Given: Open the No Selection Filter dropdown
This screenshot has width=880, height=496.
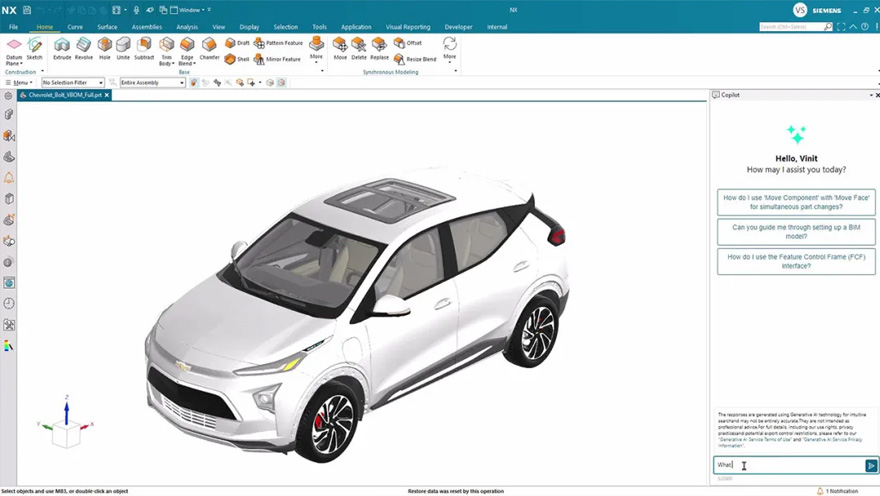Looking at the screenshot, I should click(72, 83).
